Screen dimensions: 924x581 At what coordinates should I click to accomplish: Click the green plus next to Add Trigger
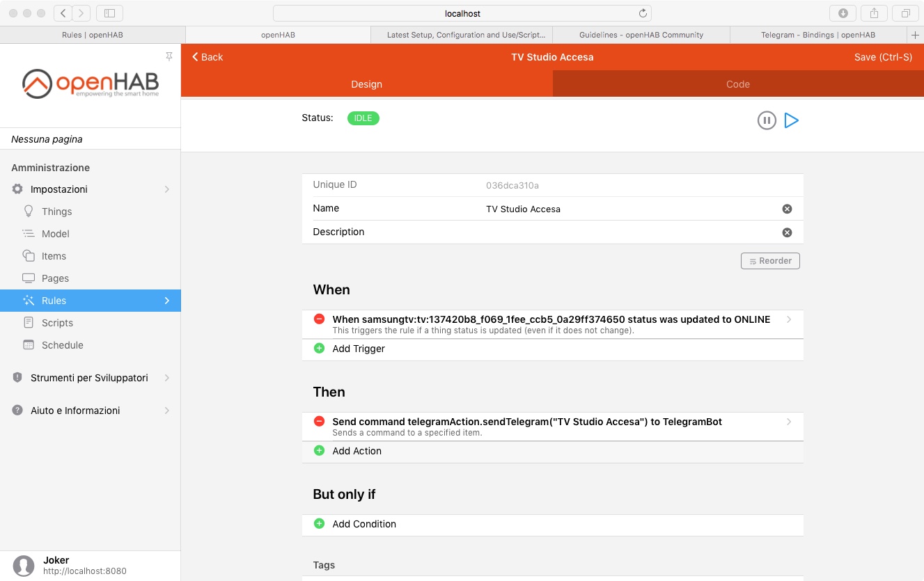pyautogui.click(x=319, y=349)
